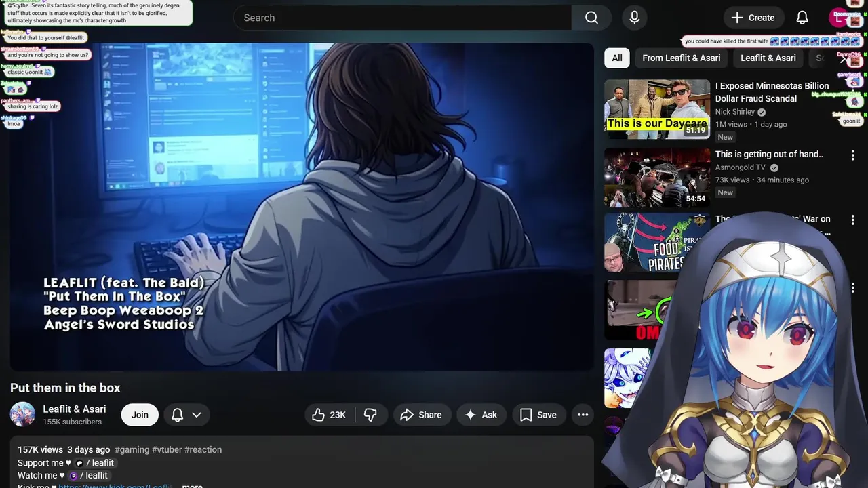Click Asmongold TV channel name

(x=741, y=167)
